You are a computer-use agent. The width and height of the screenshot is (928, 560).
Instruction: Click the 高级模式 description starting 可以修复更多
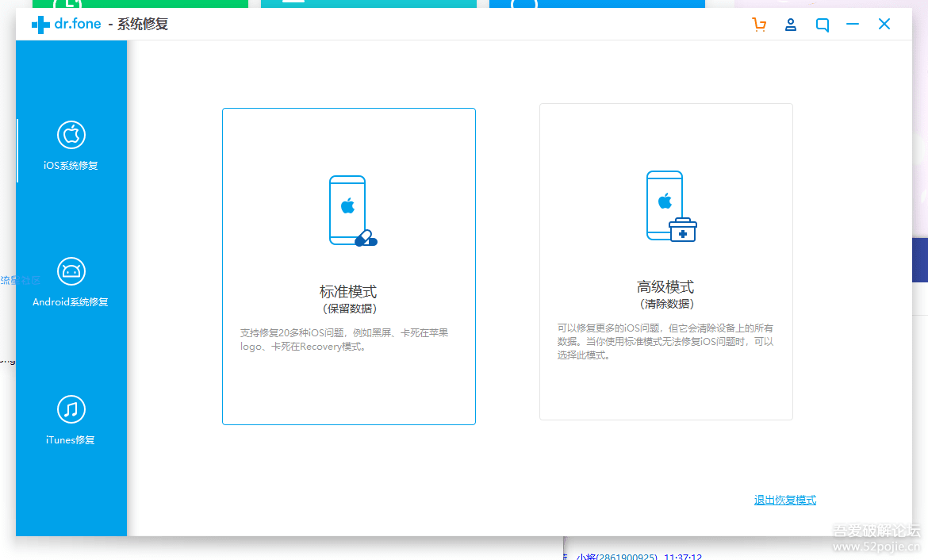click(x=665, y=342)
